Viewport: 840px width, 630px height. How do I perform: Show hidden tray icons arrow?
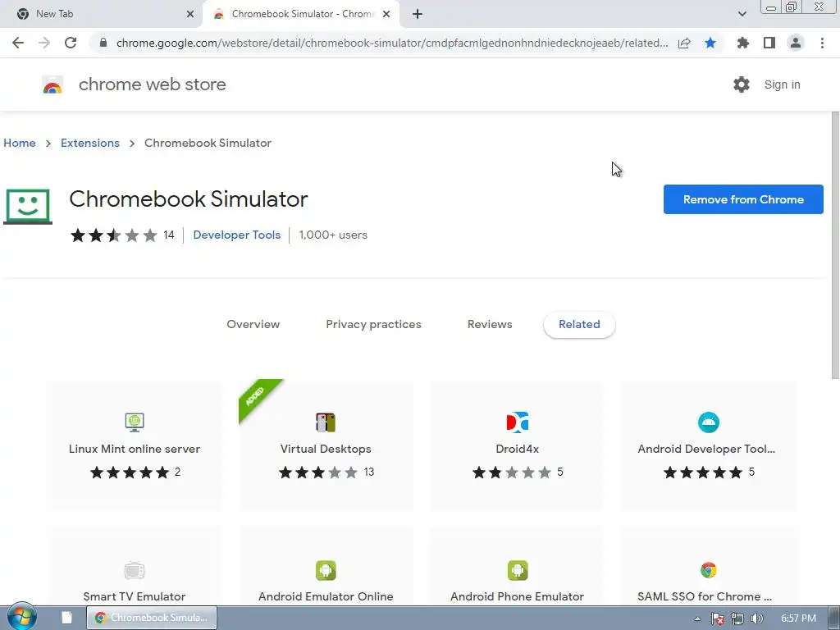coord(697,619)
